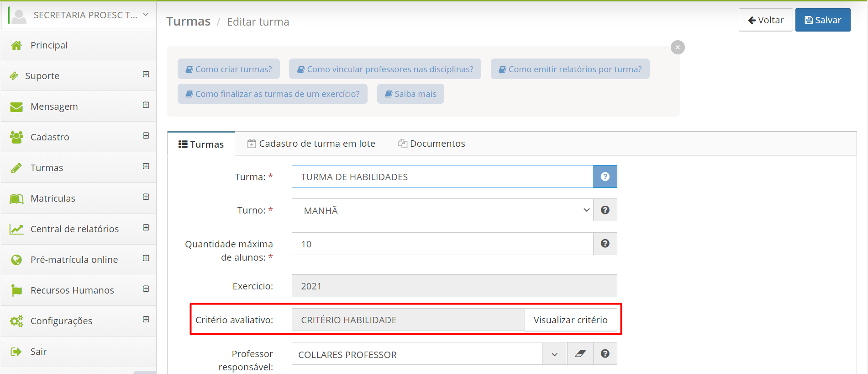
Task: Expand the Configurações sidebar menu
Action: [146, 320]
